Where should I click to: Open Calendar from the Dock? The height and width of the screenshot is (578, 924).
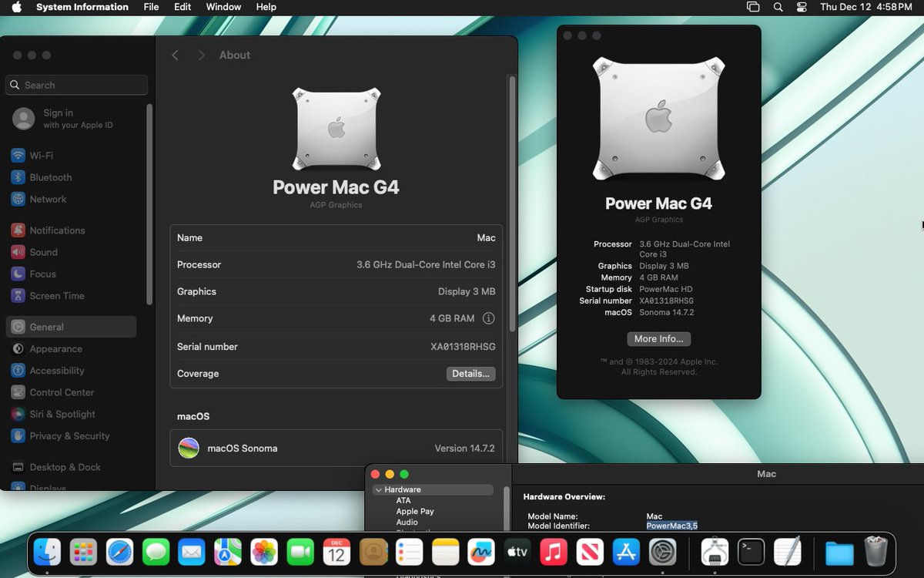336,552
